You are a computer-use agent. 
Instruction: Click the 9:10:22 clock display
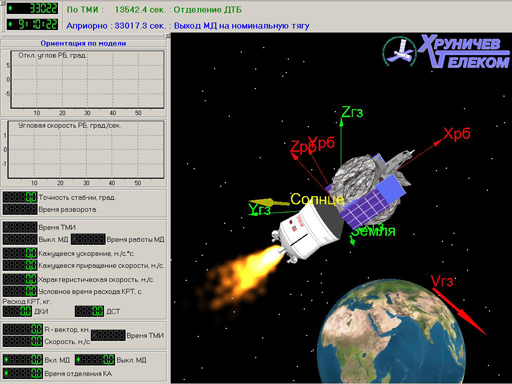[33, 24]
